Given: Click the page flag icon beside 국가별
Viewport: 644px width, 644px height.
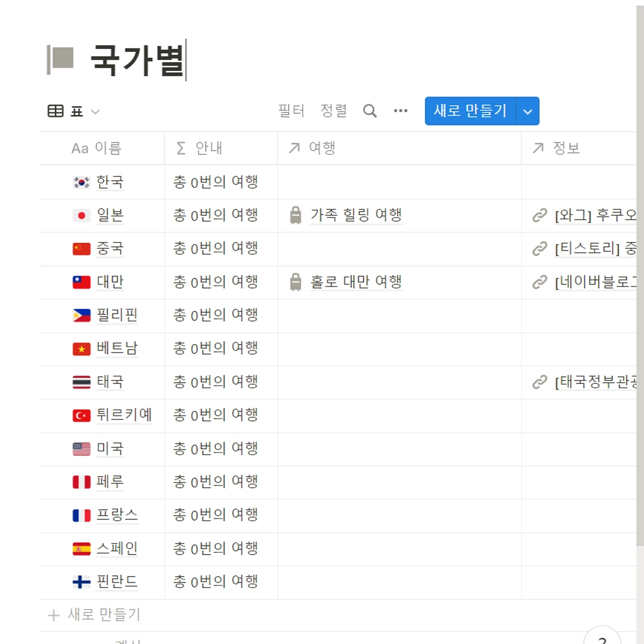Looking at the screenshot, I should tap(60, 60).
